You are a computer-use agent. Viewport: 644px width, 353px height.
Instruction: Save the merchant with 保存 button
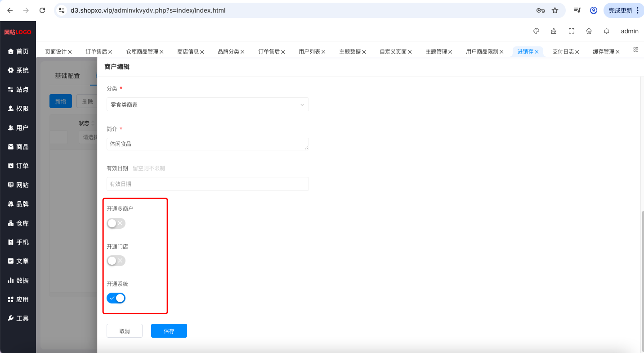coord(169,331)
